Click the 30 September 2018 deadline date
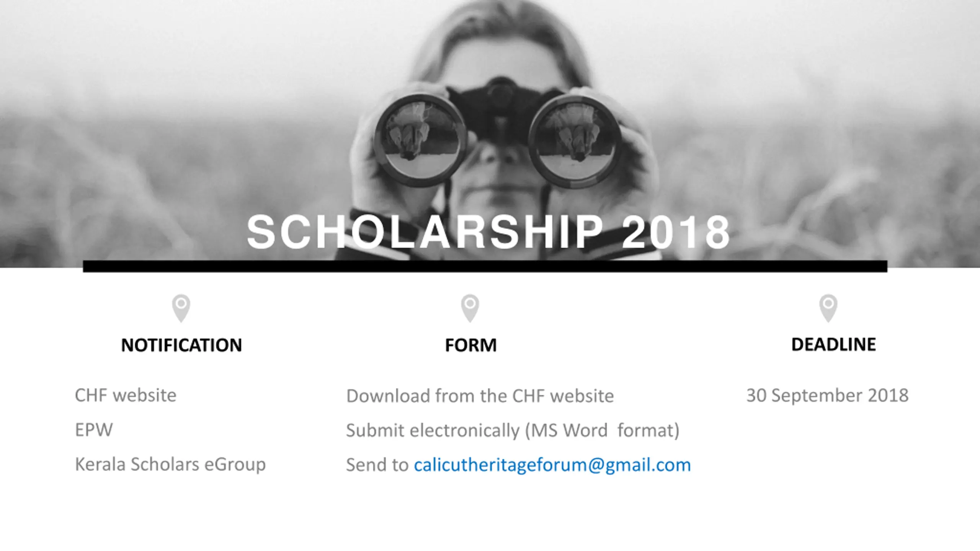The width and height of the screenshot is (980, 551). click(x=827, y=396)
